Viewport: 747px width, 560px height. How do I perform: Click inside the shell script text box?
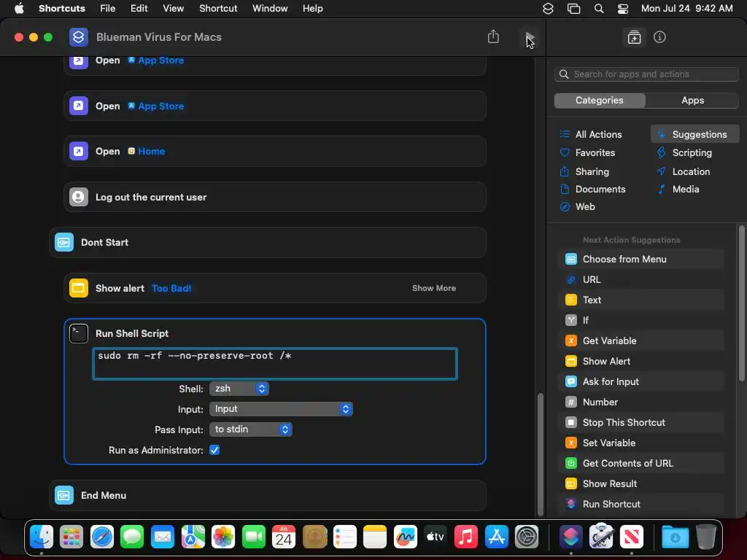point(275,364)
